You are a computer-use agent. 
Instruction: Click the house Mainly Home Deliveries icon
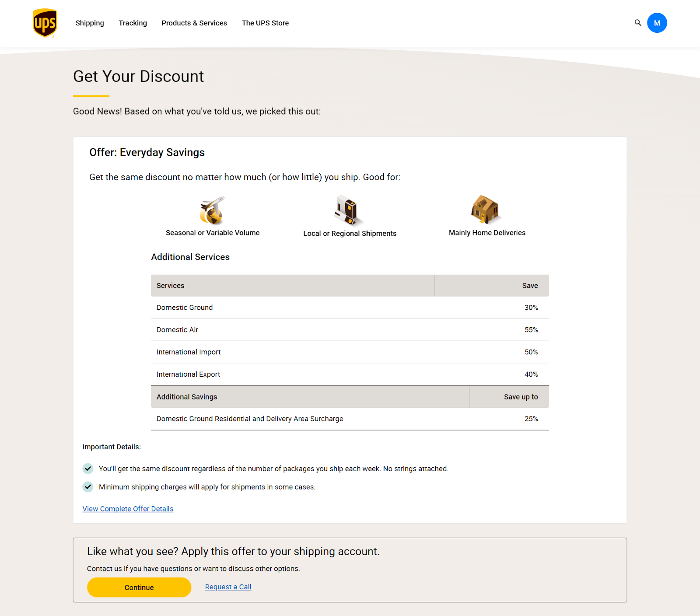point(486,210)
